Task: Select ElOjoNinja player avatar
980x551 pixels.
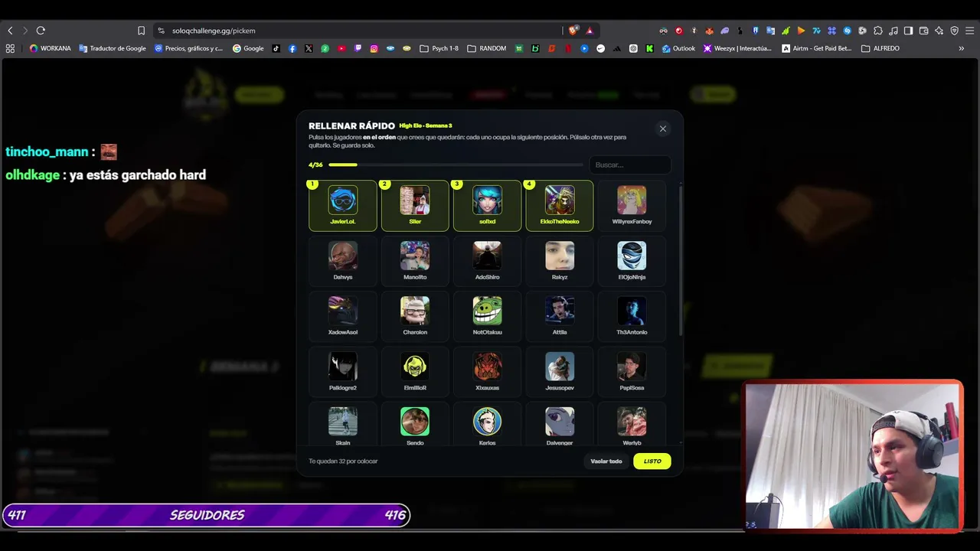Action: [632, 256]
